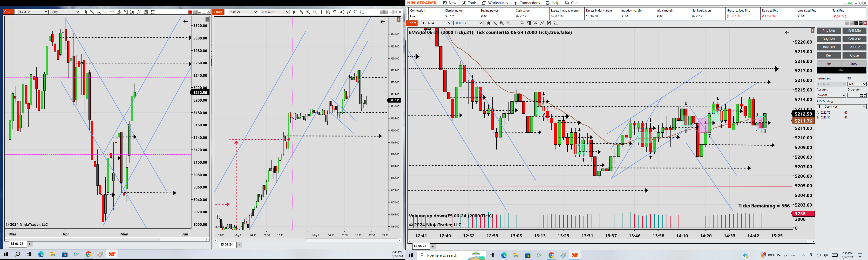
Task: Open data box in Daily chart toolbar
Action: (119, 12)
